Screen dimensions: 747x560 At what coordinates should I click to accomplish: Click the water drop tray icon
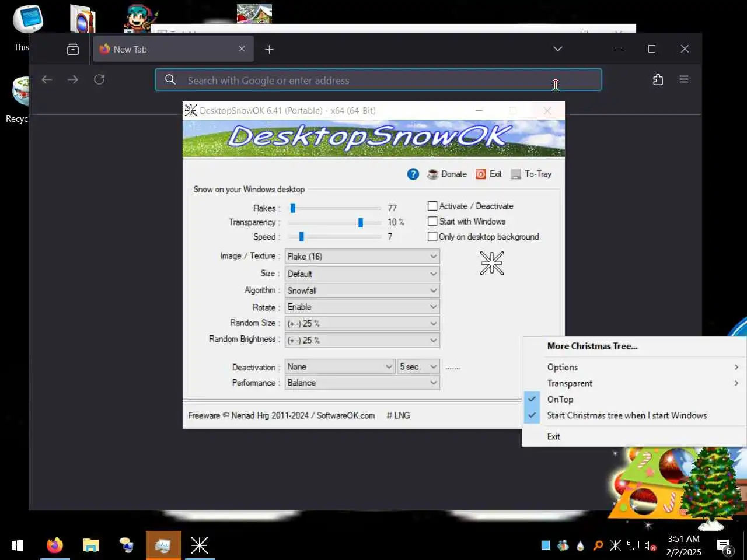[580, 545]
